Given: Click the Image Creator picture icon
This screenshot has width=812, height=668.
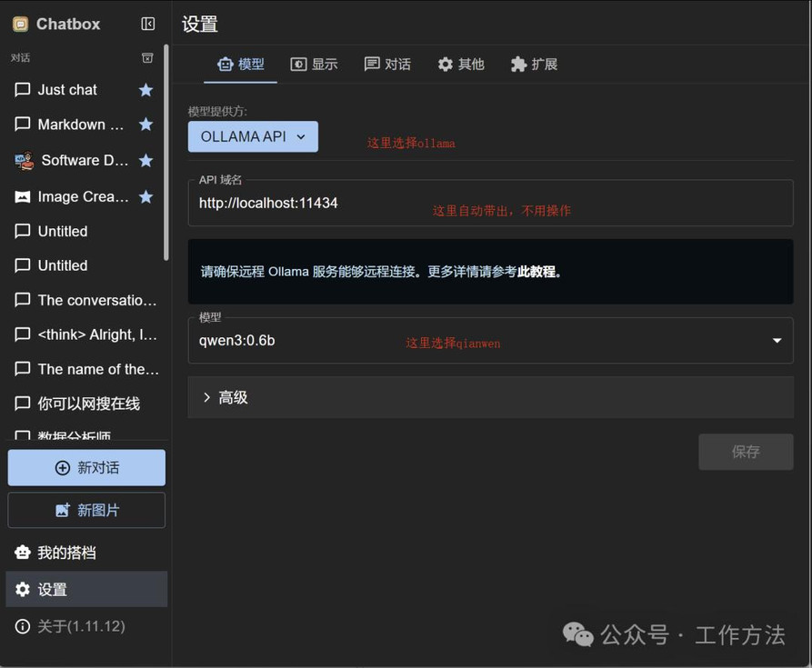Looking at the screenshot, I should coord(22,196).
